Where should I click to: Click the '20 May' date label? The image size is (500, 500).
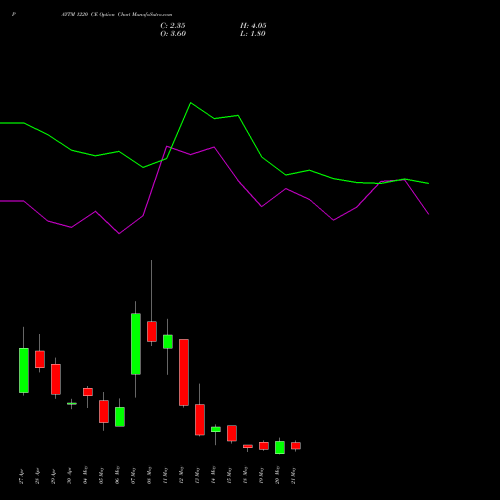coord(278,475)
